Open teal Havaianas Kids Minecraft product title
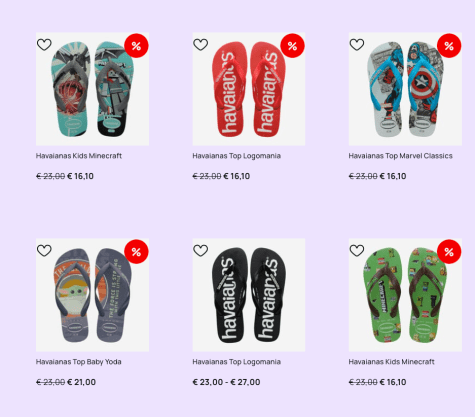This screenshot has width=475, height=417. coord(79,156)
